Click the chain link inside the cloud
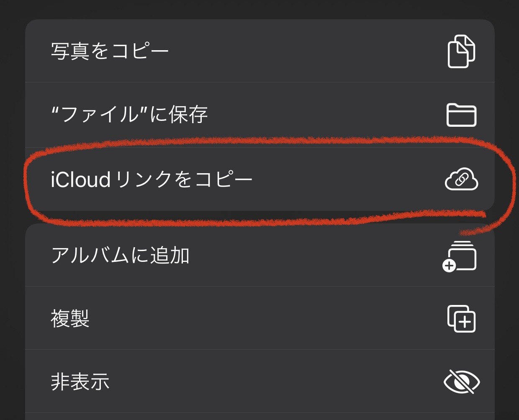 click(461, 180)
